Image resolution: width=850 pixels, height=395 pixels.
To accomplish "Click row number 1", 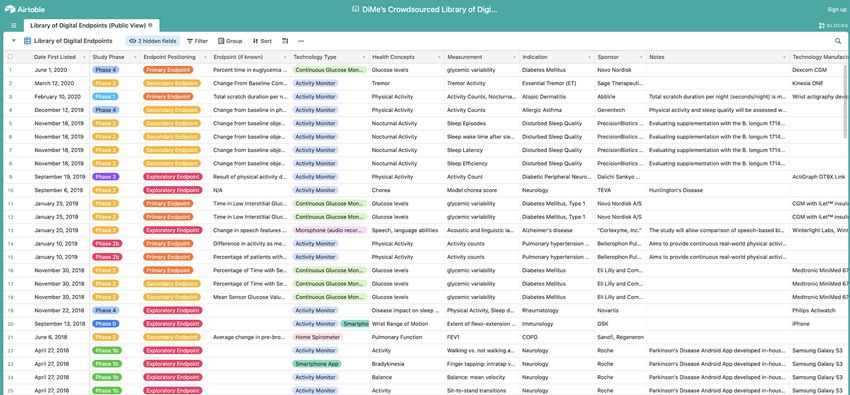I will tap(11, 70).
